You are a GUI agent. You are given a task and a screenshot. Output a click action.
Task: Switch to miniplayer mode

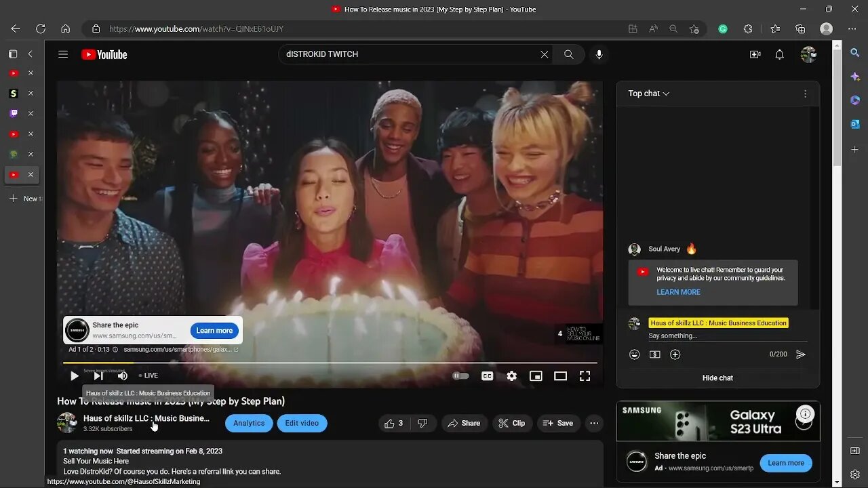pos(536,376)
